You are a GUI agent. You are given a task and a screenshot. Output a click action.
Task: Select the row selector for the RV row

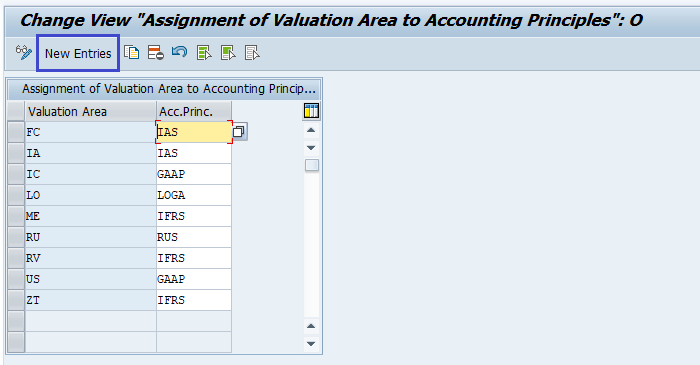click(x=16, y=258)
